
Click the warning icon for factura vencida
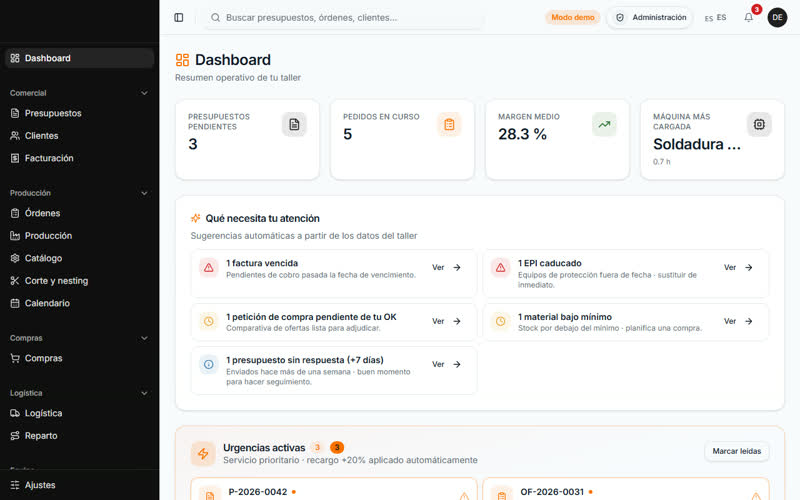209,267
